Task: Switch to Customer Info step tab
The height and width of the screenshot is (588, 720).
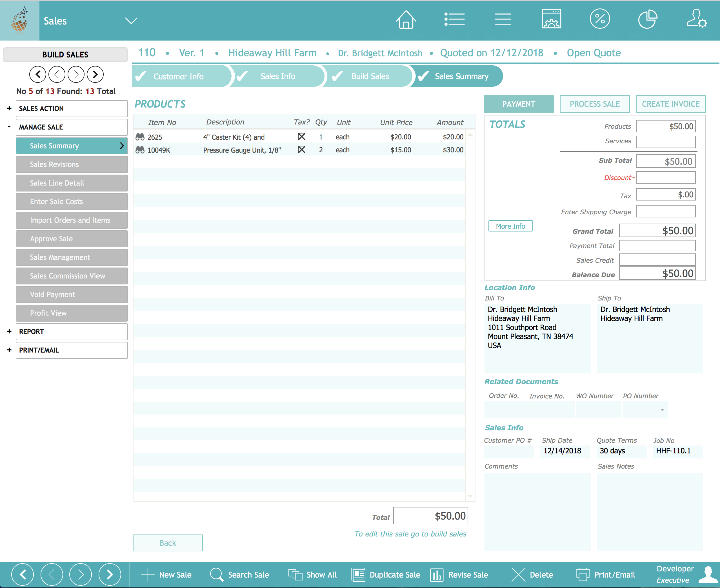Action: pos(181,76)
